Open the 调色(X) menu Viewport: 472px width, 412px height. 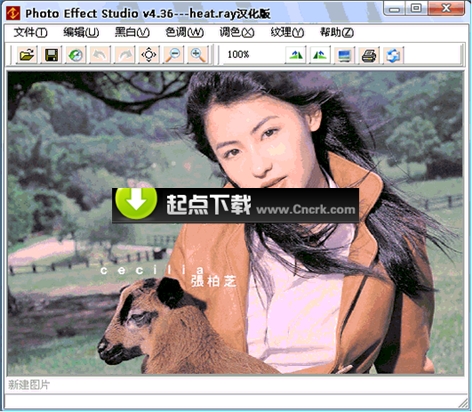point(237,32)
